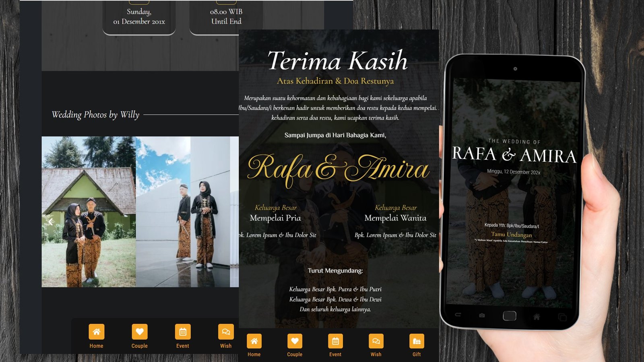Tap the Home icon below the photo gallery
Viewport: 644px width, 362px height.
pos(96,332)
